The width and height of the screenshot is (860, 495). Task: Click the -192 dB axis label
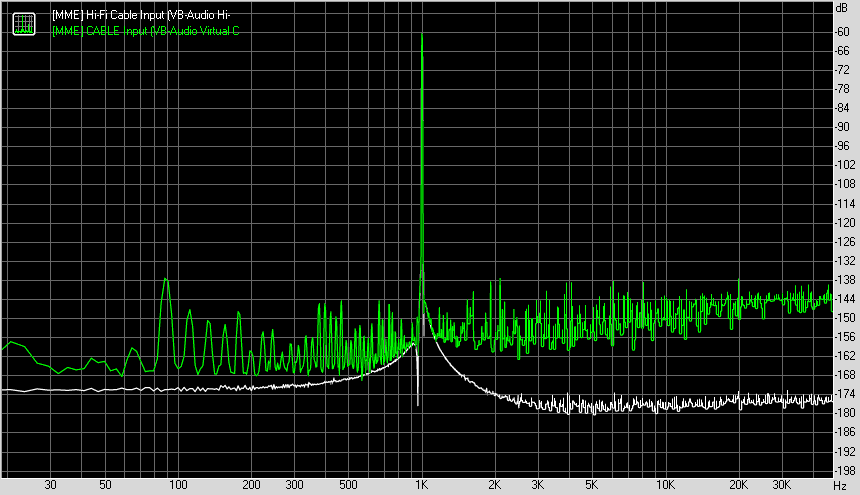(845, 452)
